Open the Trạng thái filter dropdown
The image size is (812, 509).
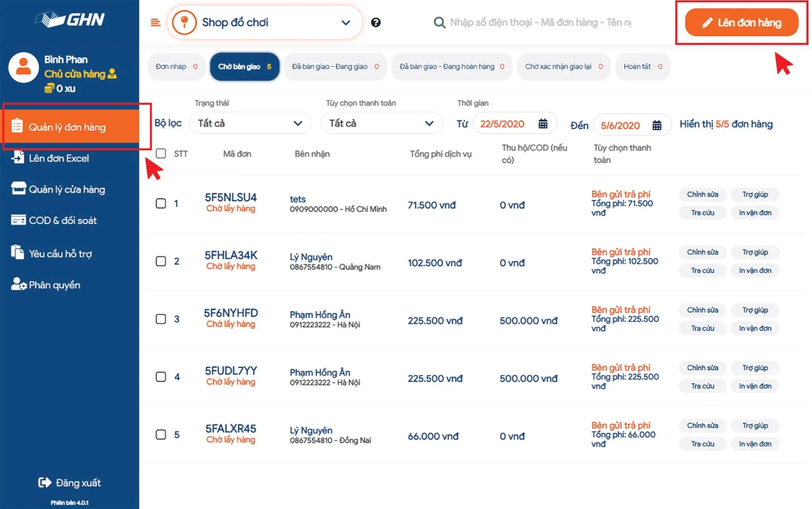click(250, 123)
